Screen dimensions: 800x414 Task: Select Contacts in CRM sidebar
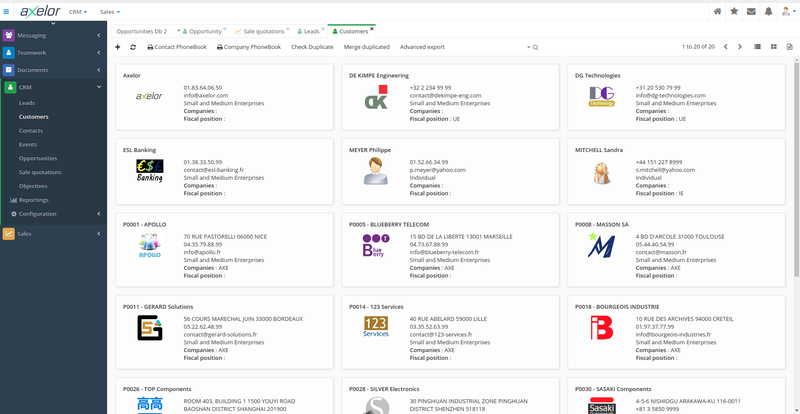31,131
